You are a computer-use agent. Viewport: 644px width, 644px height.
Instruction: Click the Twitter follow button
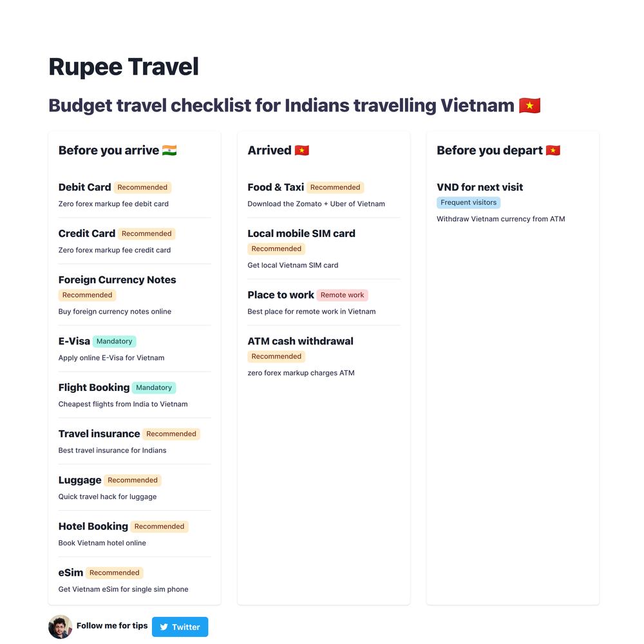point(180,627)
